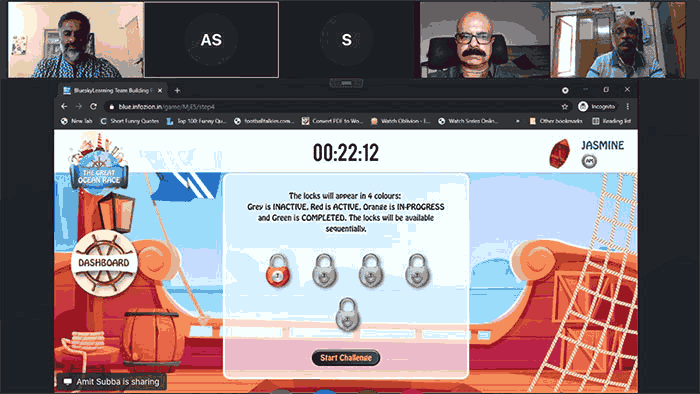Bookmark this page with the star

click(565, 107)
